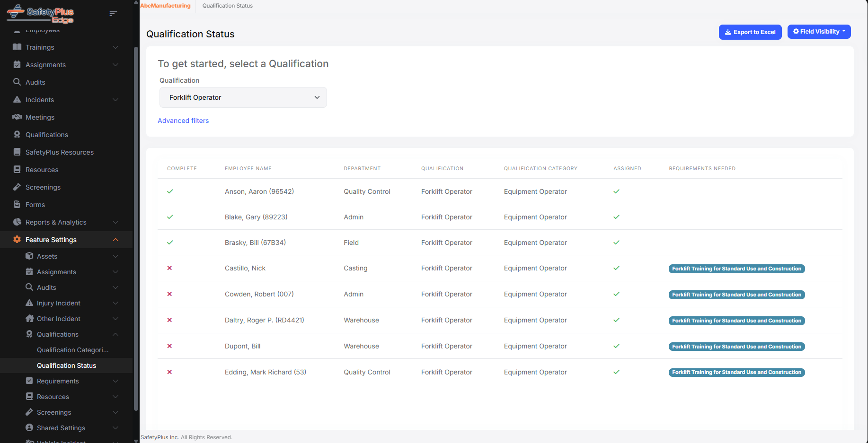Click the Reports & Analytics pie chart icon

17,222
